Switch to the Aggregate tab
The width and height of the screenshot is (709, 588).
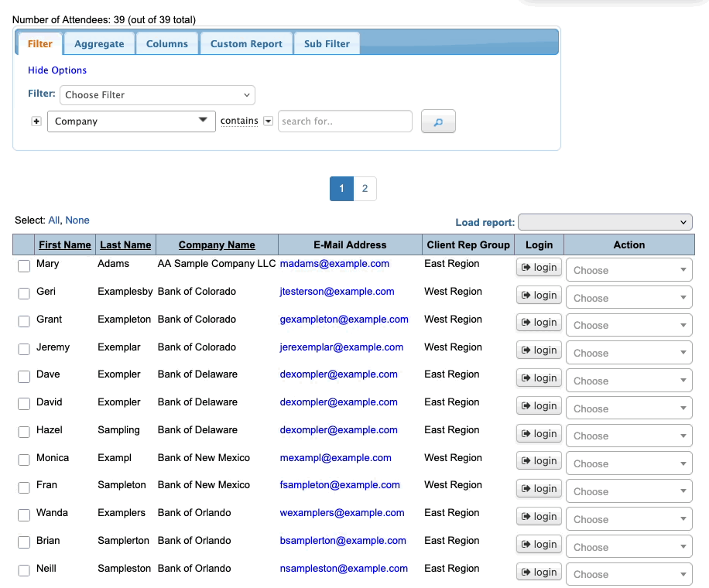pos(99,44)
